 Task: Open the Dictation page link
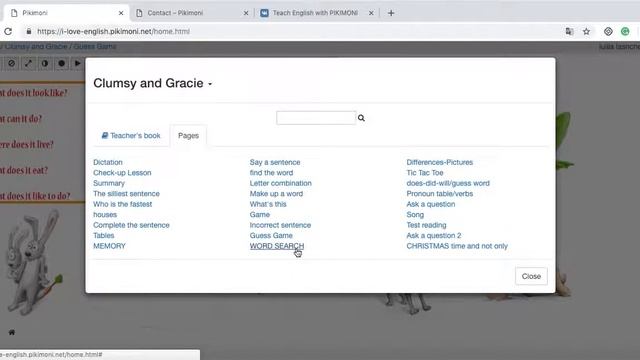tap(108, 162)
